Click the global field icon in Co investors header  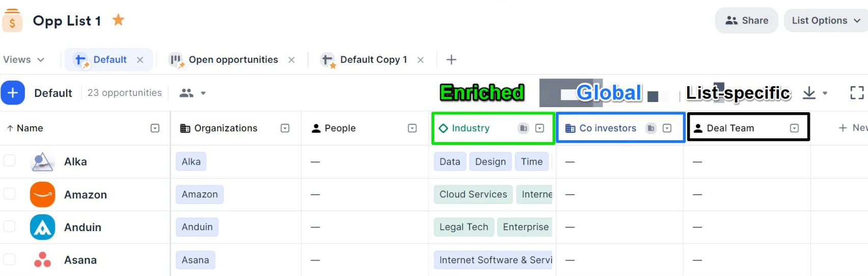(650, 128)
